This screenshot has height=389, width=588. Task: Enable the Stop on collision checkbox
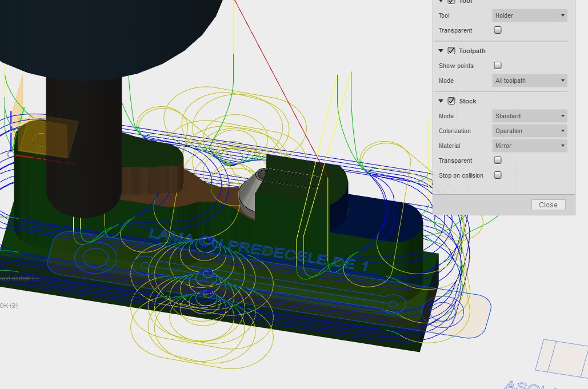[x=498, y=175]
